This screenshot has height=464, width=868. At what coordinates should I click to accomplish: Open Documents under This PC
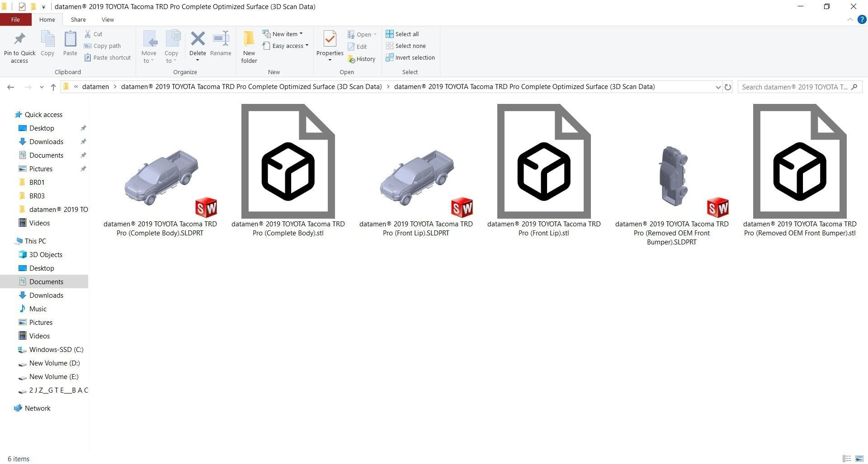click(46, 281)
